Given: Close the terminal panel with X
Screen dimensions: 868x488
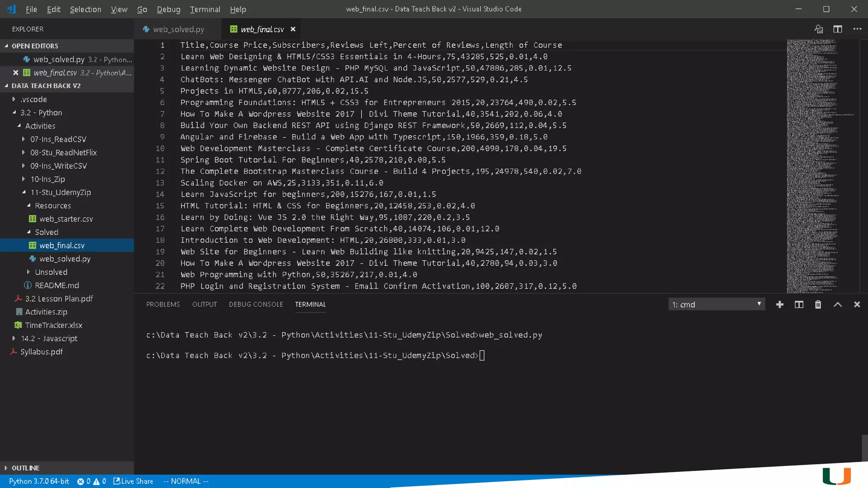Looking at the screenshot, I should coord(857,305).
